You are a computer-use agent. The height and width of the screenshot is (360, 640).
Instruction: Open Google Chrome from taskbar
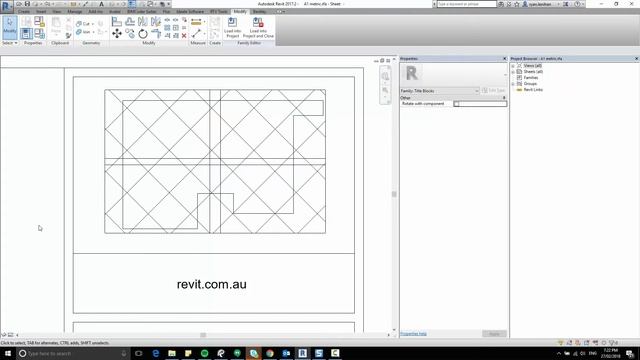point(270,353)
